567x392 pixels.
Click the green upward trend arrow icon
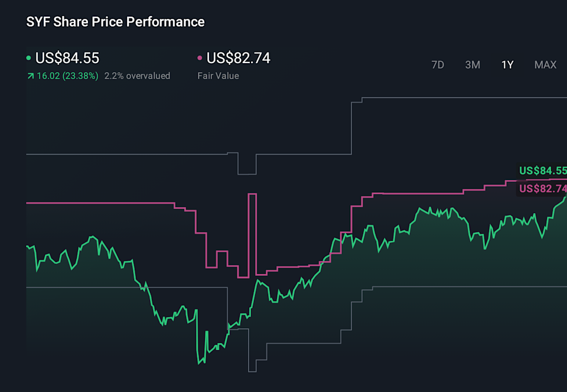pyautogui.click(x=30, y=76)
